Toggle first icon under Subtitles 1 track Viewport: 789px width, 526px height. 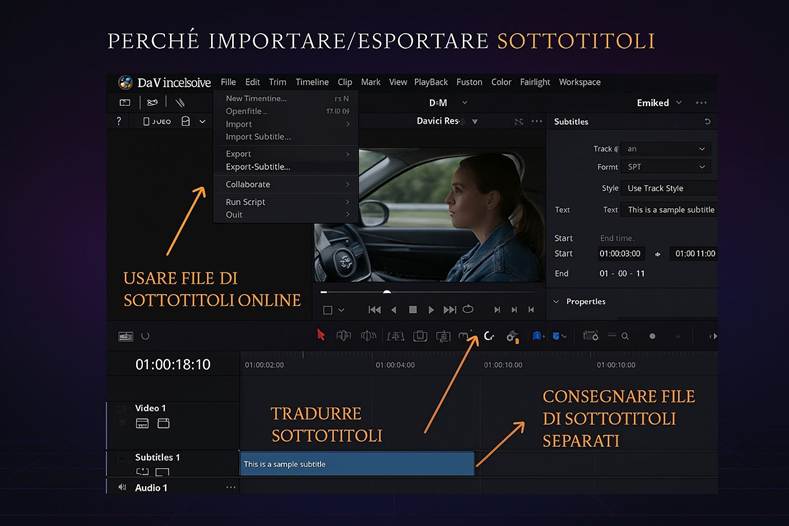pos(142,472)
